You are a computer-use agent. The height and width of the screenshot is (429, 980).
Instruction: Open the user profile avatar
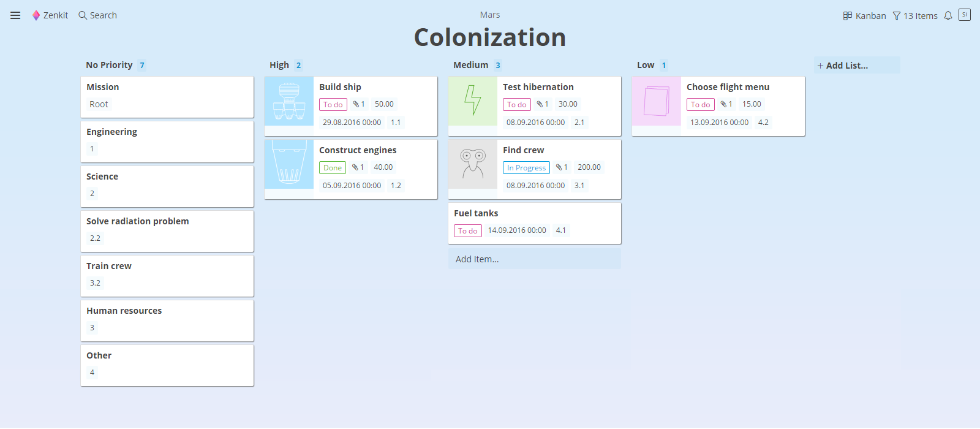965,15
